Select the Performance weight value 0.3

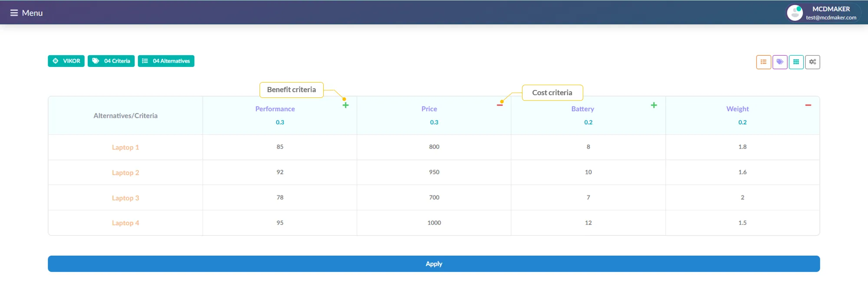point(280,123)
